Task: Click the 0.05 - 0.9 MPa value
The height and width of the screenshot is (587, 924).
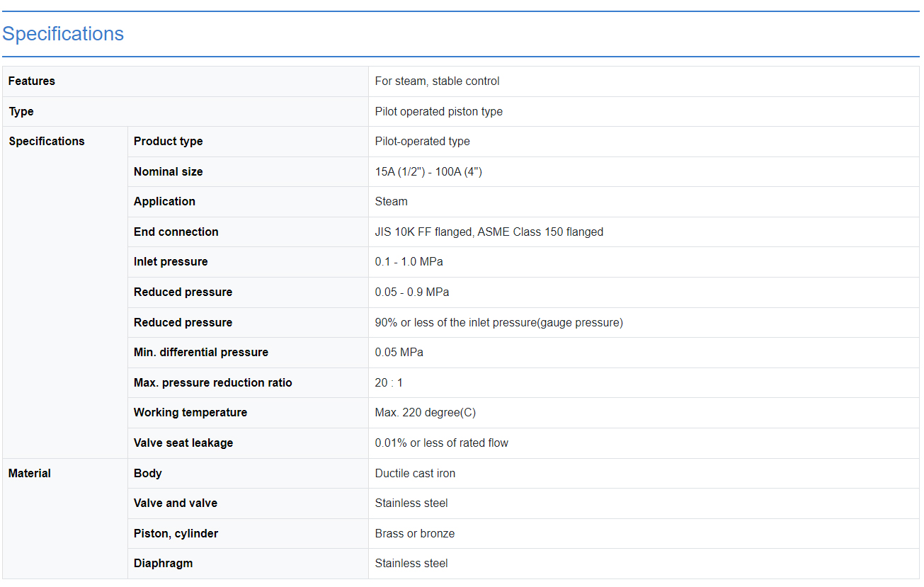Action: pos(411,292)
